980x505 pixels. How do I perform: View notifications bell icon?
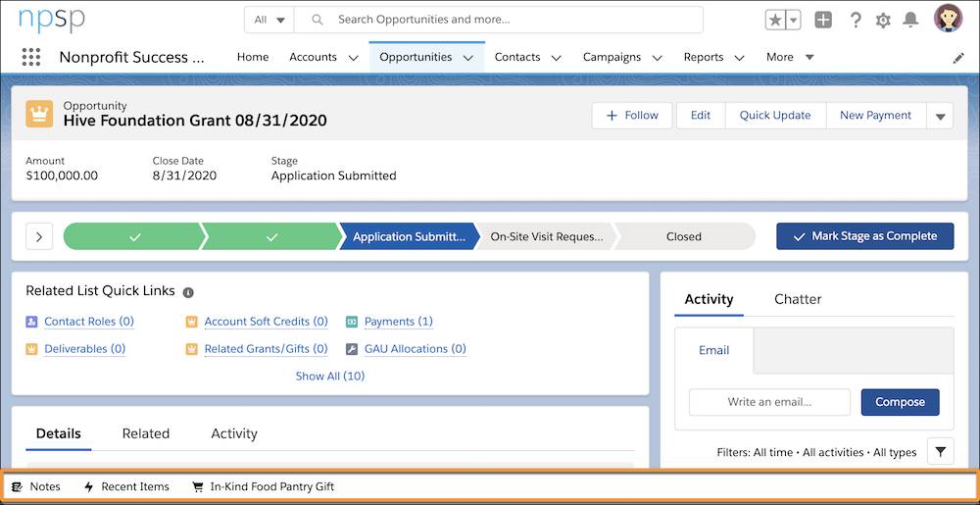[910, 20]
